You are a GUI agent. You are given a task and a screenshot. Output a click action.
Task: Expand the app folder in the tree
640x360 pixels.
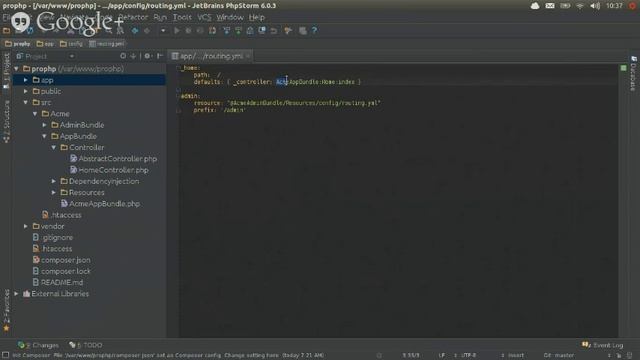coord(26,80)
